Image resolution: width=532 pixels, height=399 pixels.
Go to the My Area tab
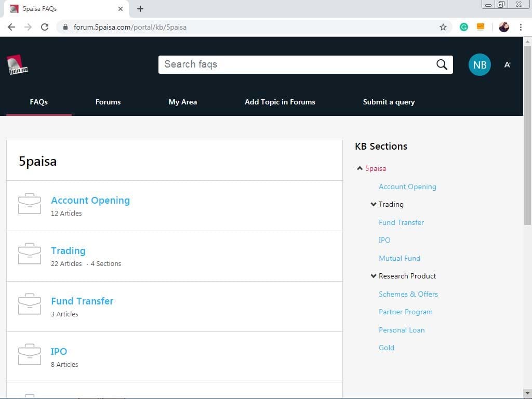182,102
